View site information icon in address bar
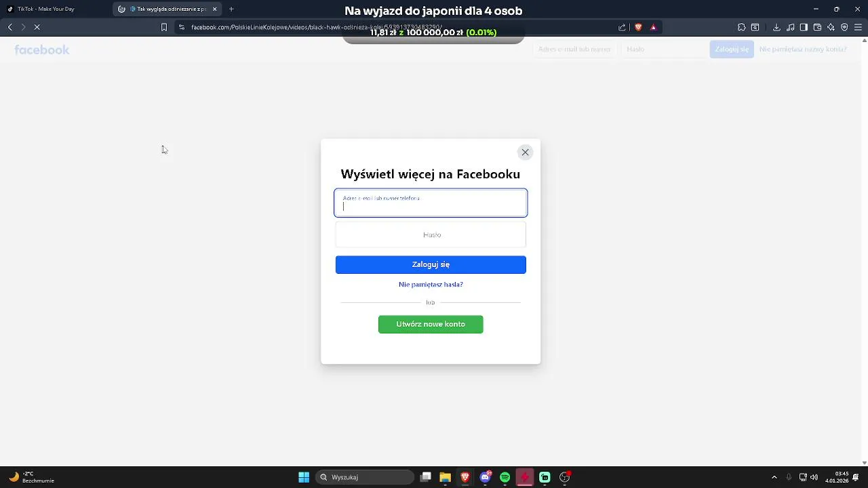This screenshot has height=488, width=868. (181, 27)
